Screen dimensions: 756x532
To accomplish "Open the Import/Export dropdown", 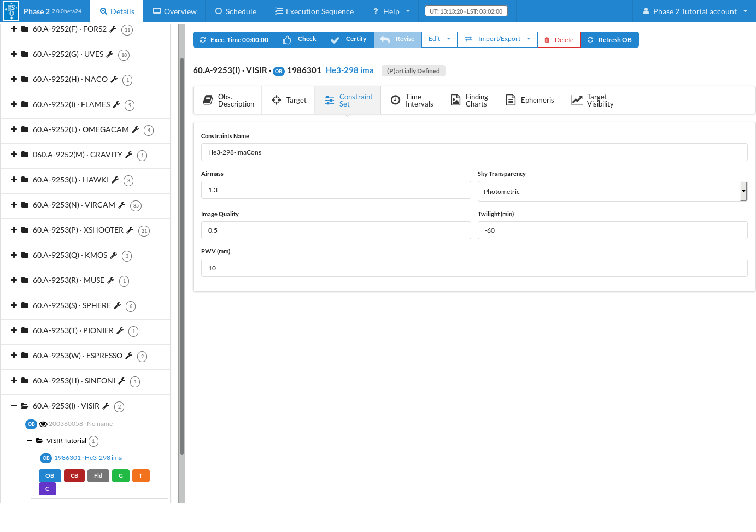I will pos(497,39).
